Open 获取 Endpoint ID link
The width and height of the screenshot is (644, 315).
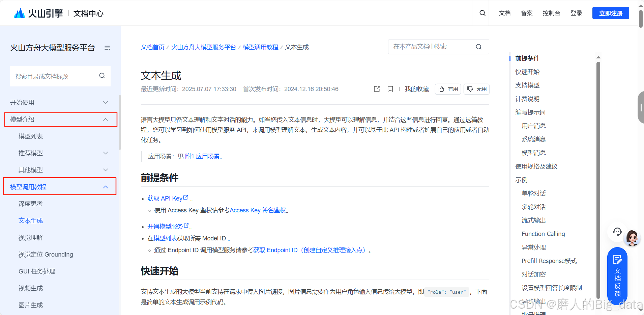[309, 250]
